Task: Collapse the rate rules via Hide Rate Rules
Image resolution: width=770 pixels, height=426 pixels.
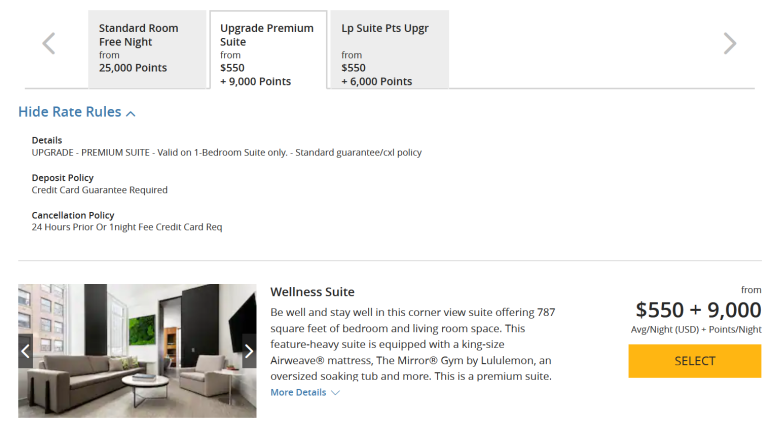Action: point(70,112)
